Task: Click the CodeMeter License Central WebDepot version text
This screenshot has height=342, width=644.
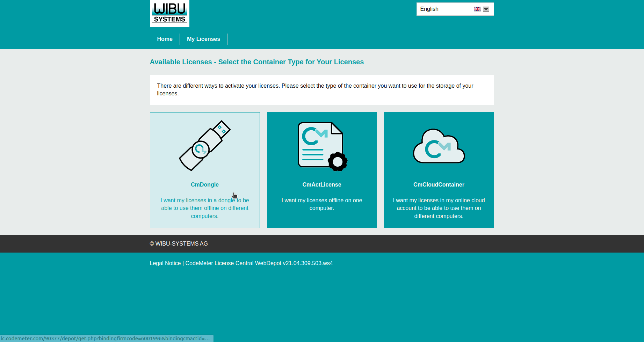Action: [x=259, y=263]
